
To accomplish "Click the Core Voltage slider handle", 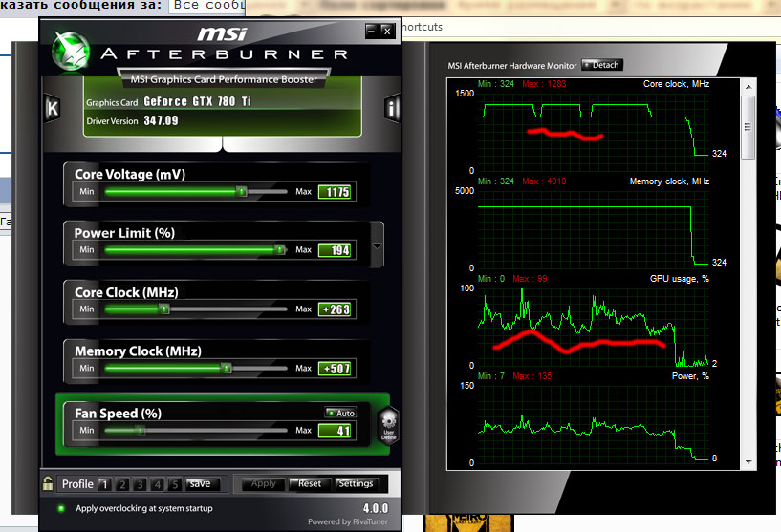I will (x=242, y=191).
